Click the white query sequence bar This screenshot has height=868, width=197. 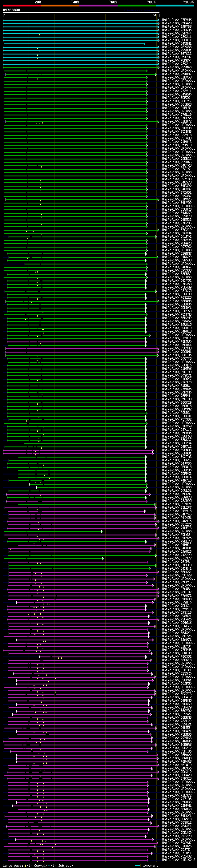(x=81, y=12)
